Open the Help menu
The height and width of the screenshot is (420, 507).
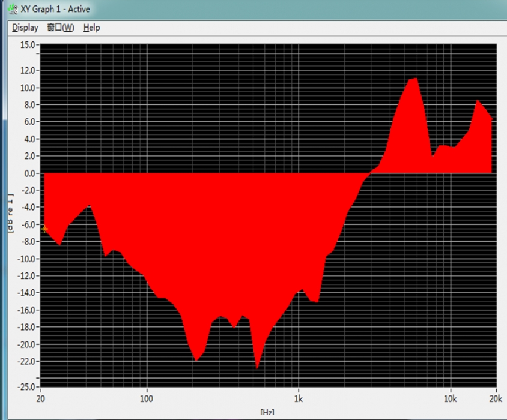pyautogui.click(x=91, y=28)
